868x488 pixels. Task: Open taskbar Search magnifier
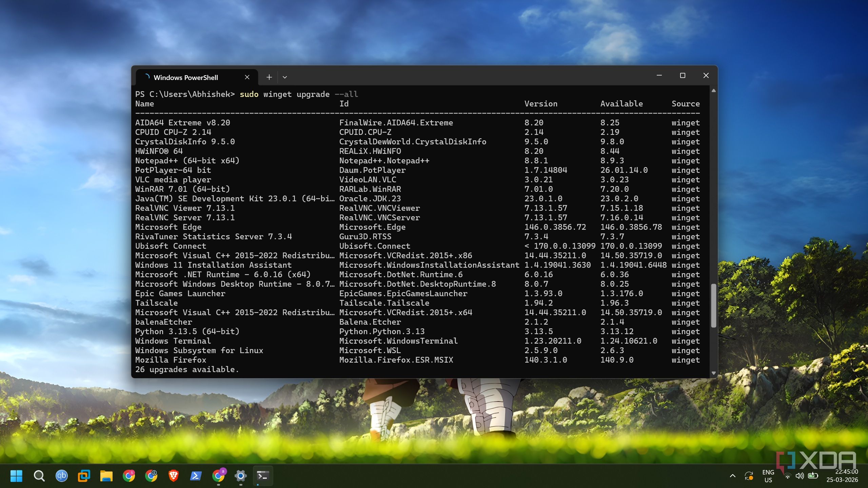(39, 476)
